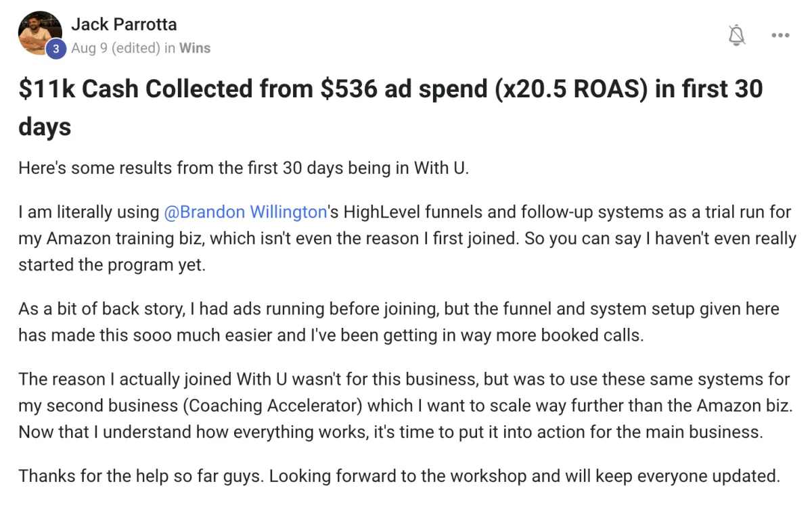
Task: Click the author name Jack Parrotta
Action: coord(124,24)
